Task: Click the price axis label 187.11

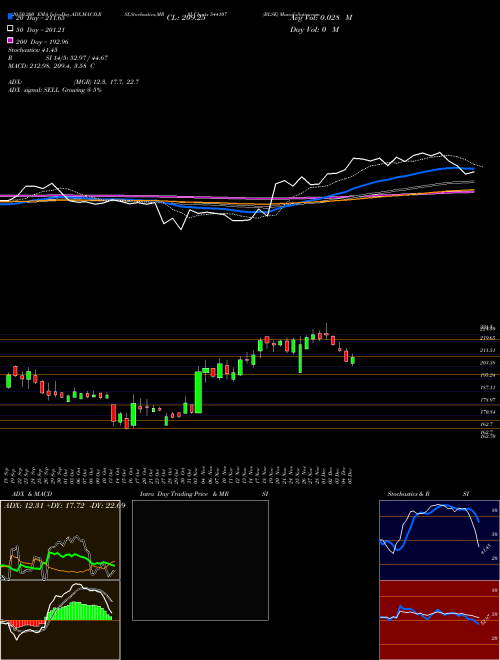Action: (488, 387)
